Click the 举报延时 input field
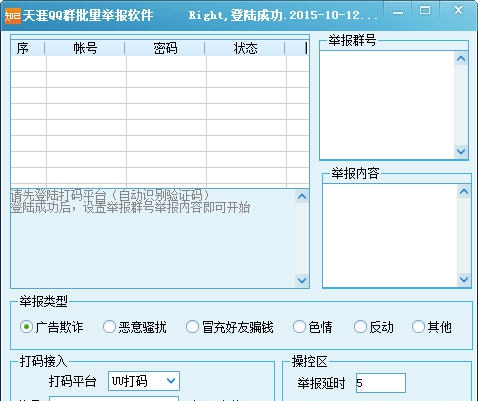 pos(381,383)
